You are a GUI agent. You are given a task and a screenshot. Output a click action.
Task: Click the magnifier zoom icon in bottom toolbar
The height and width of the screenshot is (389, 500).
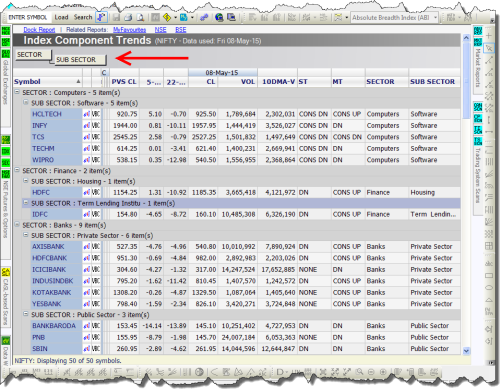point(359,372)
